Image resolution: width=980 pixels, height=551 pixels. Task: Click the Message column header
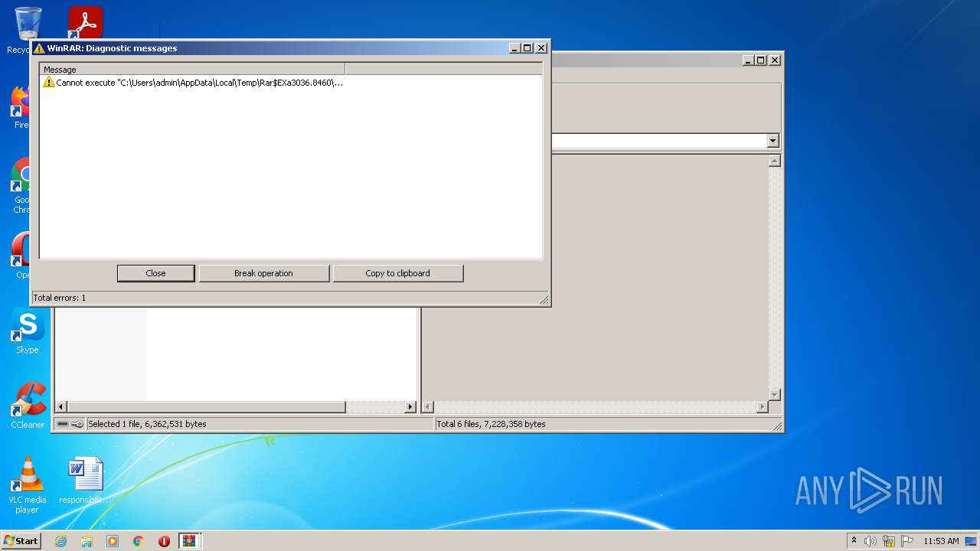[x=192, y=69]
